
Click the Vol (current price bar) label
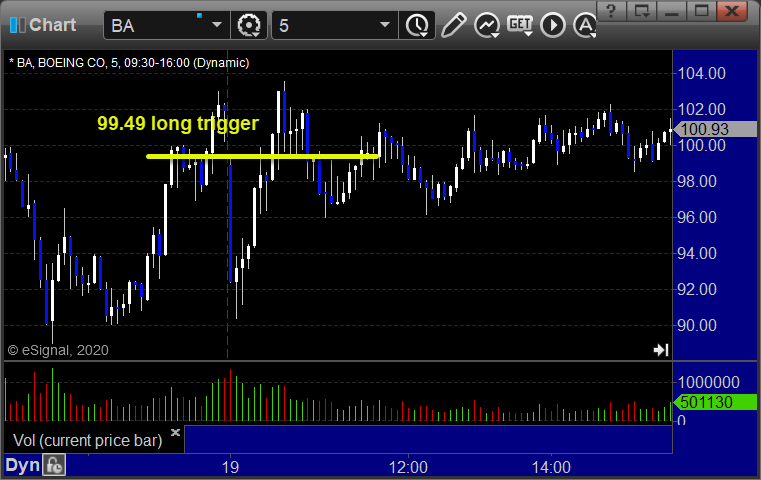click(87, 441)
